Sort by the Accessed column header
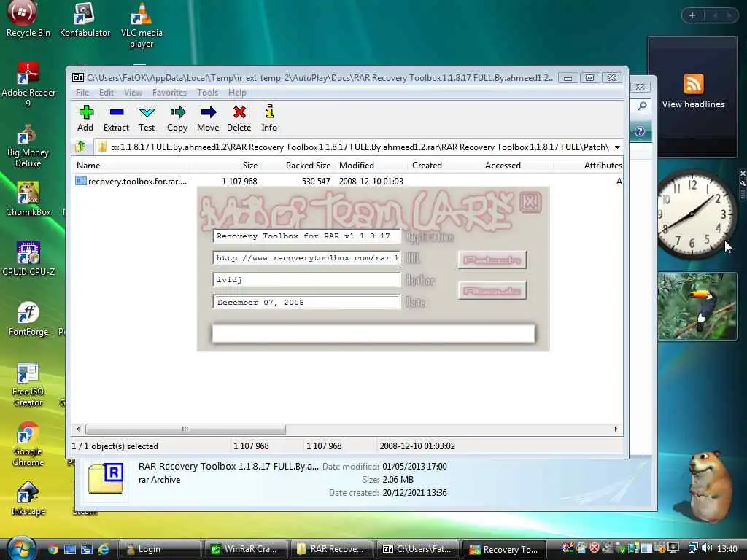The width and height of the screenshot is (747, 560). click(x=503, y=166)
